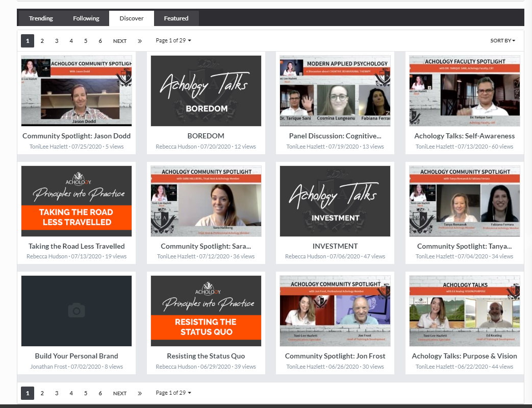Screen dimensions: 532x408
Task: Open Resisting the Status Quo thumbnail
Action: [x=206, y=311]
